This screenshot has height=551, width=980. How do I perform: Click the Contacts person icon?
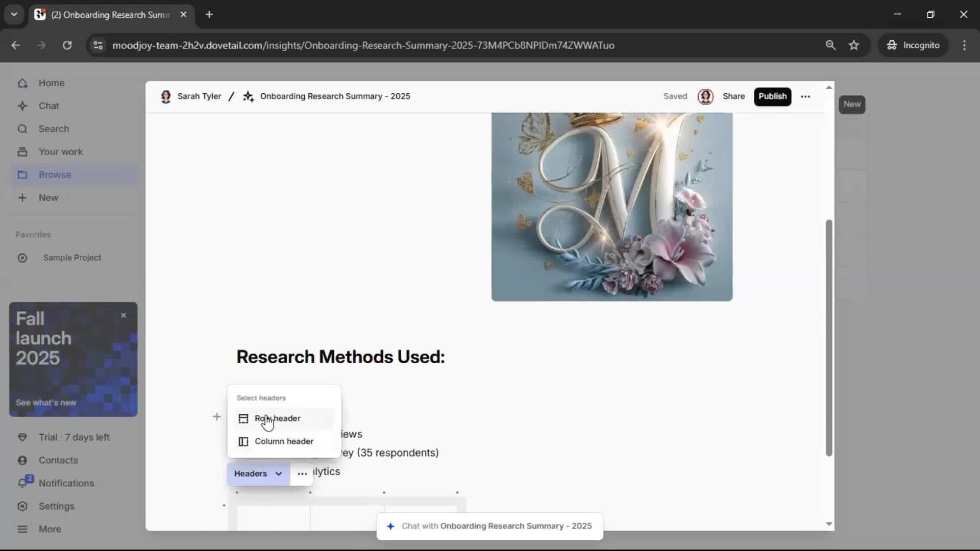pos(22,460)
